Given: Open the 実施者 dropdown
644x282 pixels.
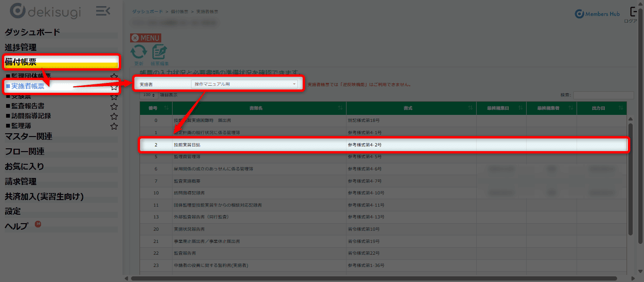Looking at the screenshot, I should [x=244, y=84].
